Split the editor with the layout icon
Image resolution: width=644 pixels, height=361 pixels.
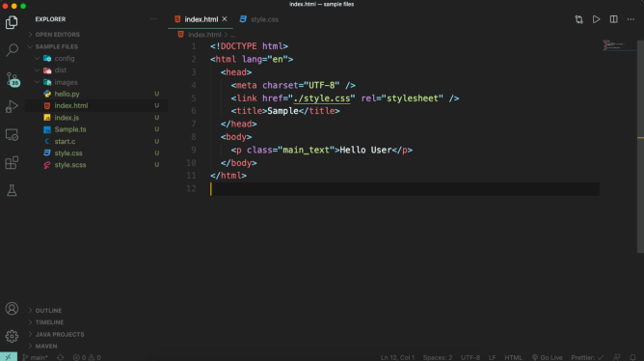pos(613,19)
